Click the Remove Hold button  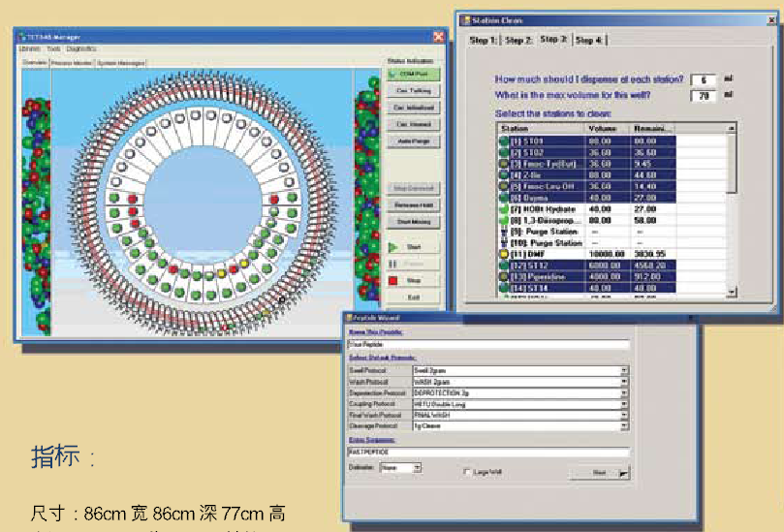pos(414,205)
